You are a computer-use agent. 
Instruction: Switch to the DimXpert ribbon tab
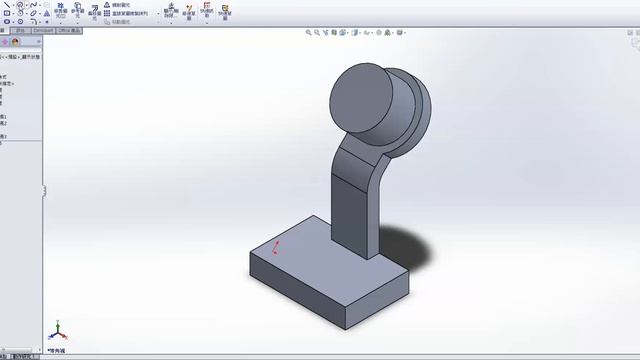(x=43, y=31)
